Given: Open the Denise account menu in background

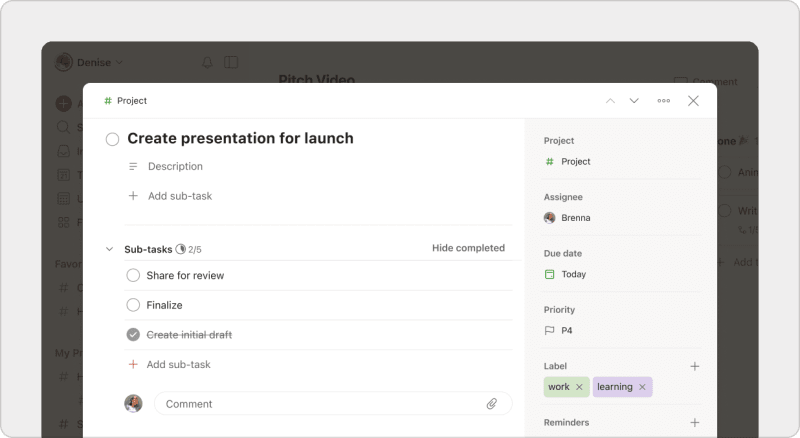Looking at the screenshot, I should click(x=89, y=62).
